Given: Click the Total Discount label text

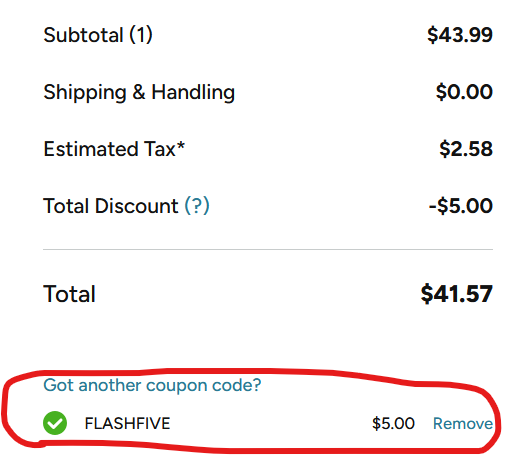Looking at the screenshot, I should (x=111, y=206).
